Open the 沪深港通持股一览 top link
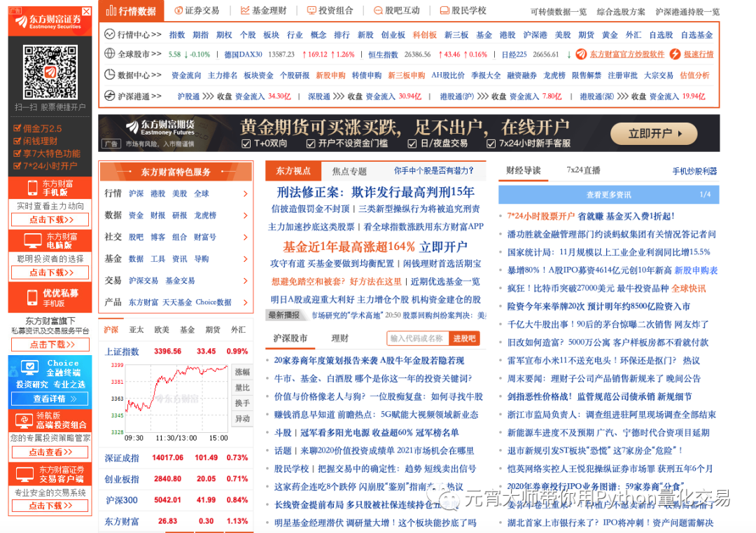The image size is (756, 533). pyautogui.click(x=687, y=12)
